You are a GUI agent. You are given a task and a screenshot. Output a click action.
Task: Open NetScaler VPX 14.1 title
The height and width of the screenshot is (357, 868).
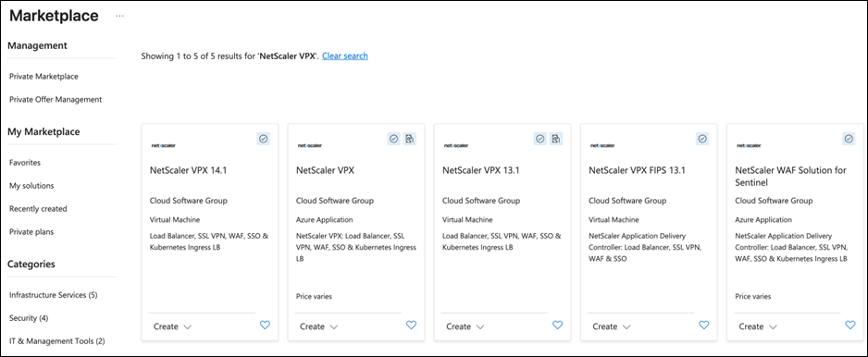pos(188,170)
